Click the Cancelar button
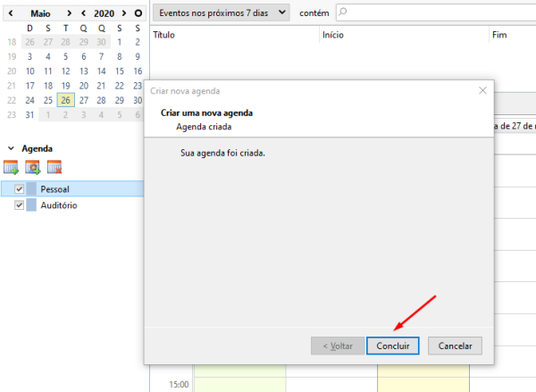Screen dimensions: 536x392 pyautogui.click(x=455, y=346)
